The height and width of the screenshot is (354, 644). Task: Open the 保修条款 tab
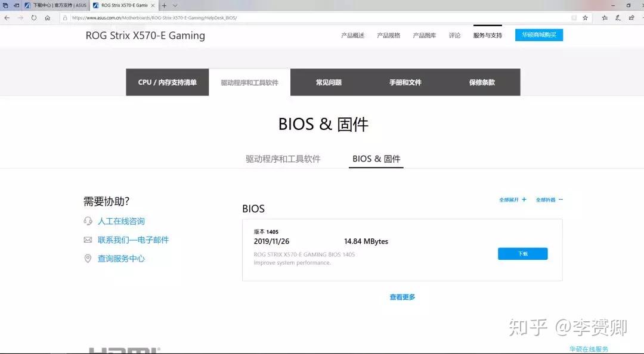pyautogui.click(x=482, y=82)
